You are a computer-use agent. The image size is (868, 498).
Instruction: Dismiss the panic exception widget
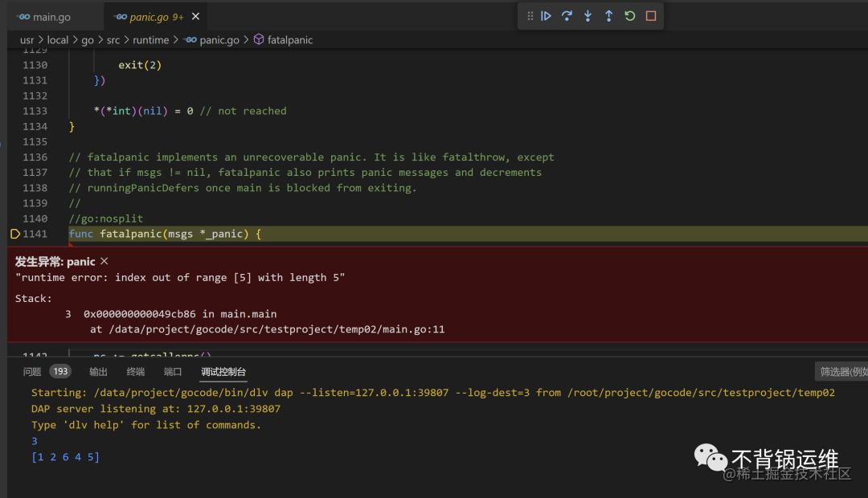(104, 261)
